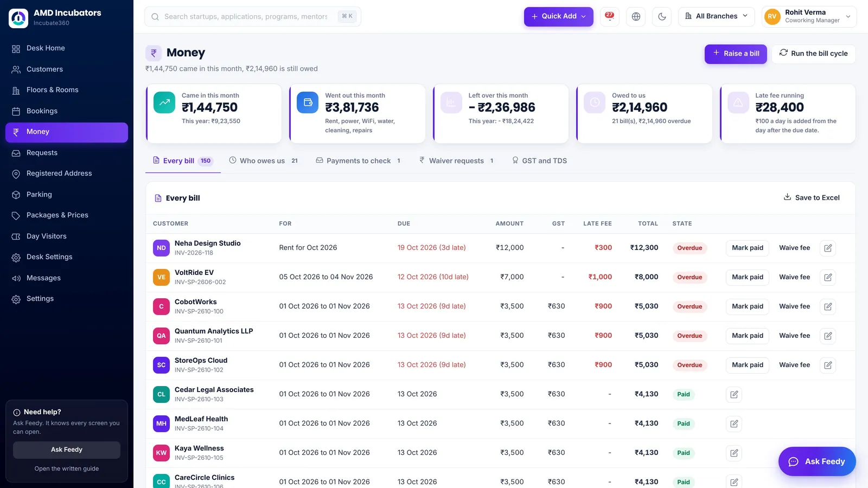
Task: Edit the MedLeaf Health bill icon
Action: coord(734,424)
